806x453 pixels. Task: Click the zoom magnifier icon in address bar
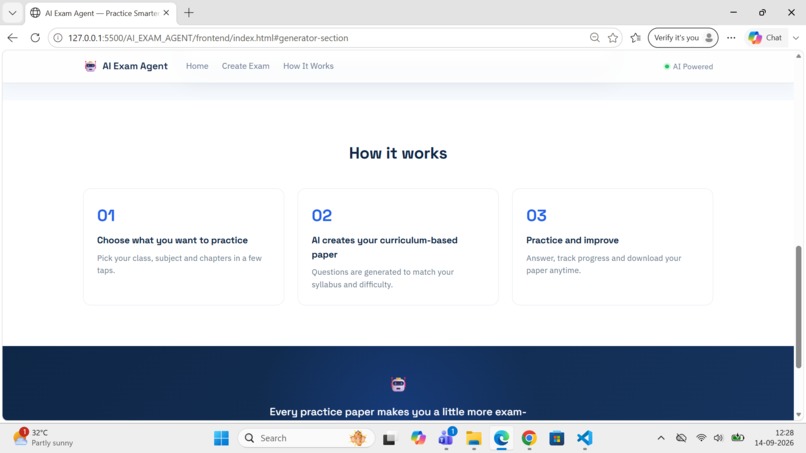595,38
